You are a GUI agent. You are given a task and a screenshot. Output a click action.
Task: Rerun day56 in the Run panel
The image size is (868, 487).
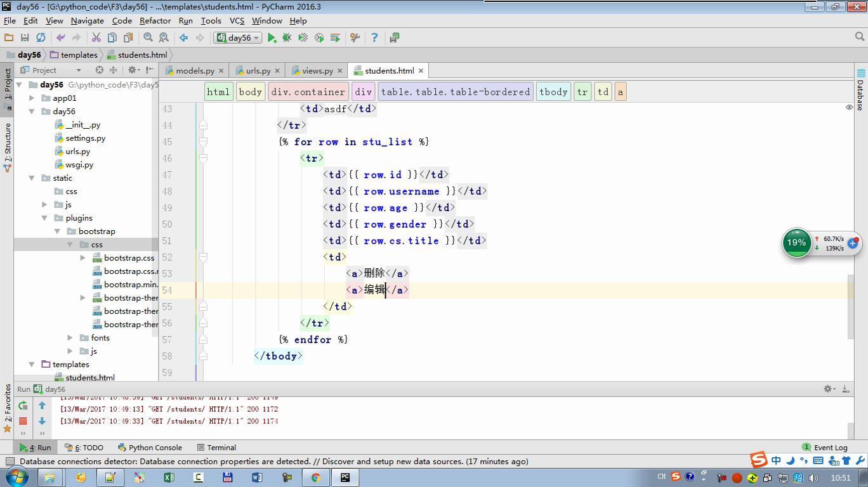23,406
